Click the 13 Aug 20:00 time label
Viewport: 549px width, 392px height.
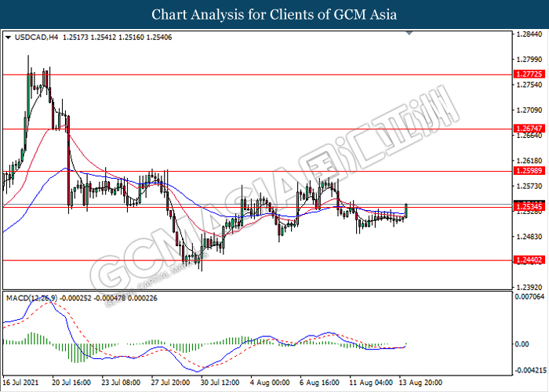[421, 383]
